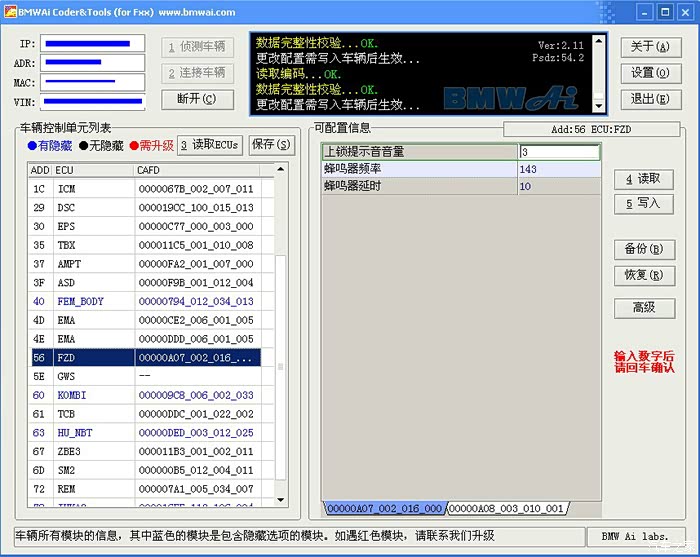This screenshot has height=557, width=700.
Task: Click the red 需升级 legend dot
Action: coord(134,145)
